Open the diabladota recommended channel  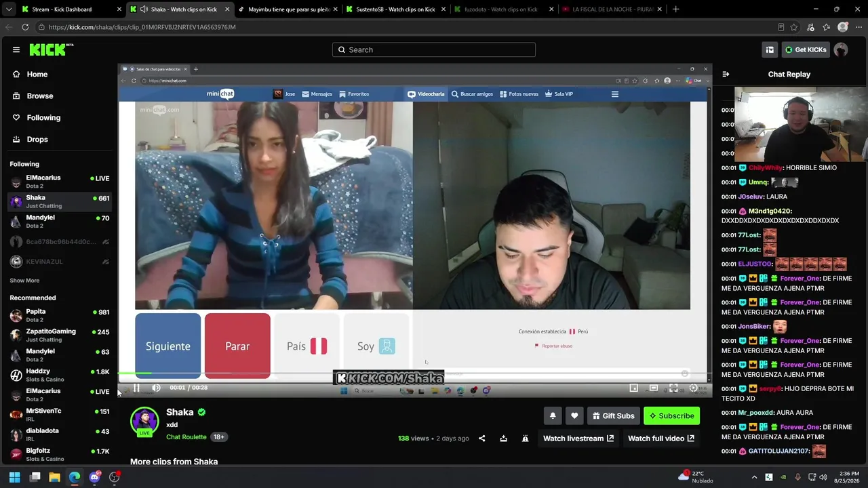(60, 434)
